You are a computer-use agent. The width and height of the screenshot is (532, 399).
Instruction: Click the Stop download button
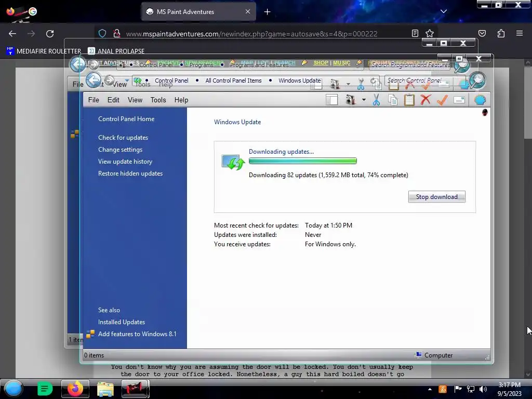pyautogui.click(x=436, y=197)
